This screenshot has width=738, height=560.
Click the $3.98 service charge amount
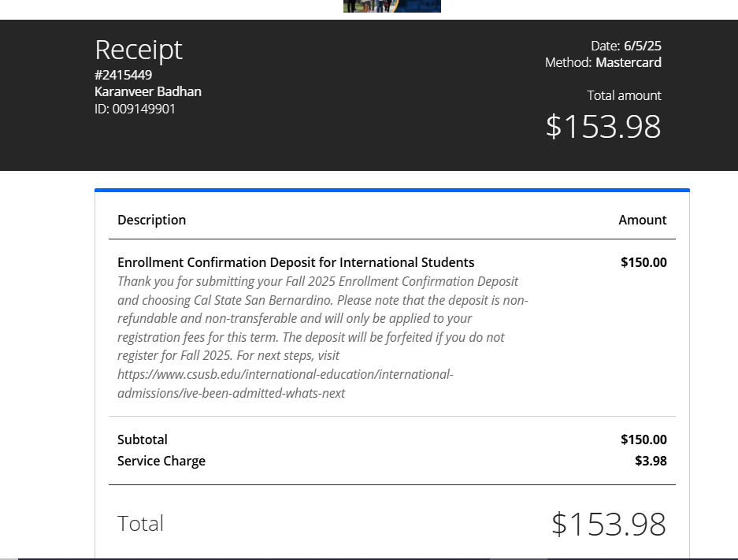[651, 461]
